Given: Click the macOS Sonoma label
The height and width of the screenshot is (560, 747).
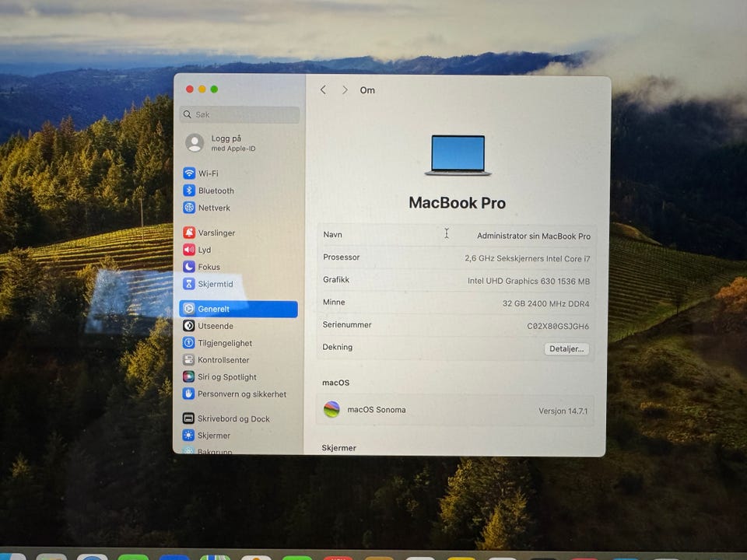Looking at the screenshot, I should click(377, 410).
